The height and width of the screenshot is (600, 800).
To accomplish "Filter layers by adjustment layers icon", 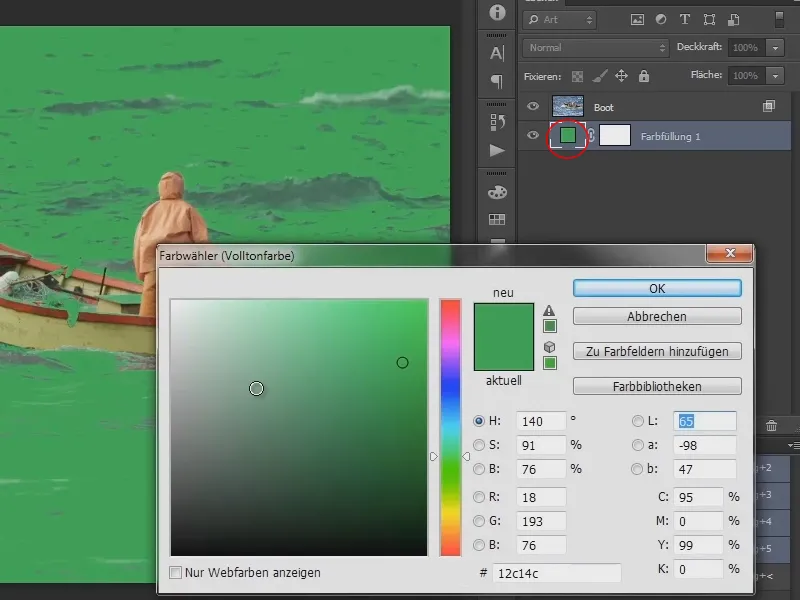I will [x=661, y=19].
